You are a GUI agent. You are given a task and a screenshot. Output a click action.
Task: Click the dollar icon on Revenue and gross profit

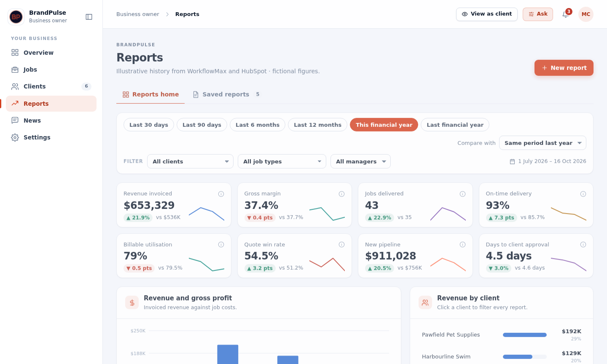click(x=132, y=302)
